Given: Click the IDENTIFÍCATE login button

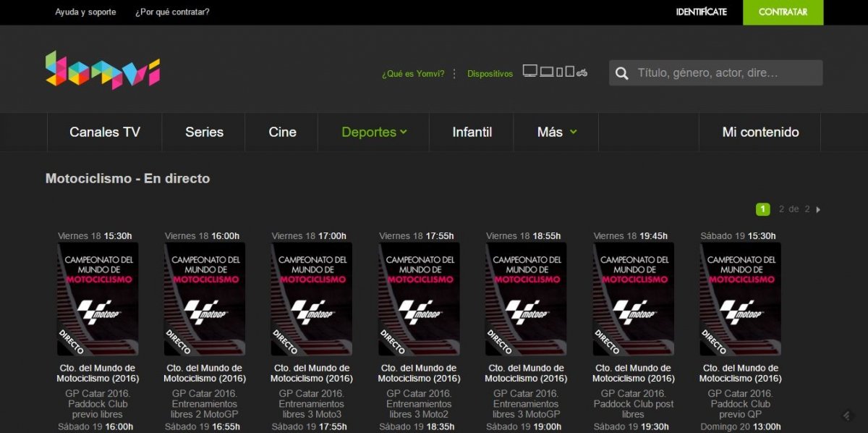Looking at the screenshot, I should 701,12.
